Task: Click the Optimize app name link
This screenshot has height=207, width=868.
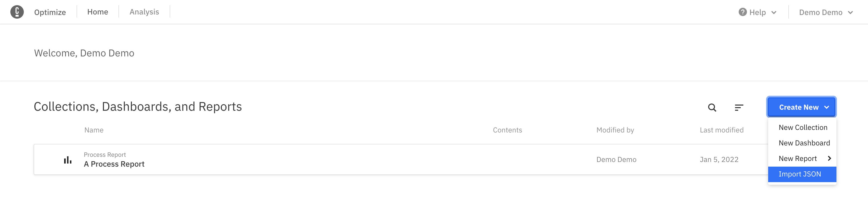Action: tap(50, 12)
